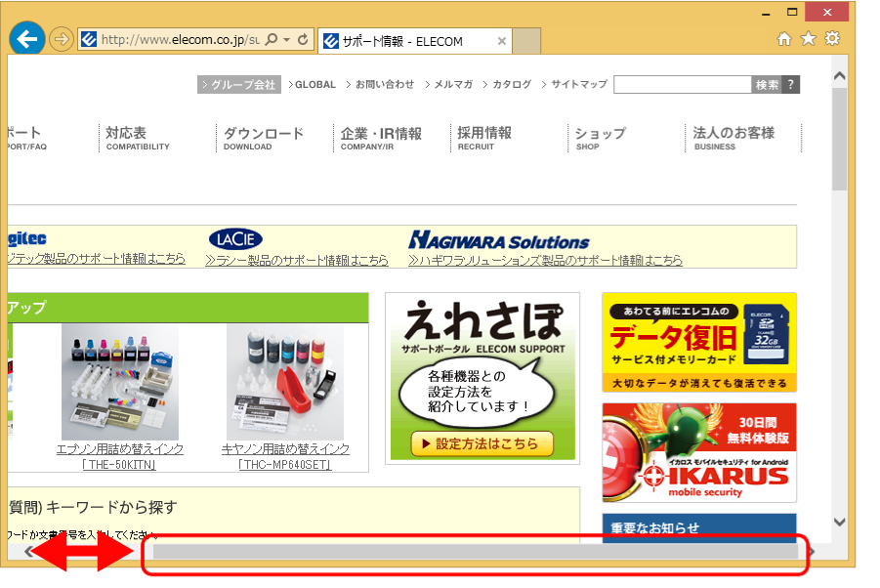880x588 pixels.
Task: Open the 企業・IR情報 menu
Action: click(381, 138)
